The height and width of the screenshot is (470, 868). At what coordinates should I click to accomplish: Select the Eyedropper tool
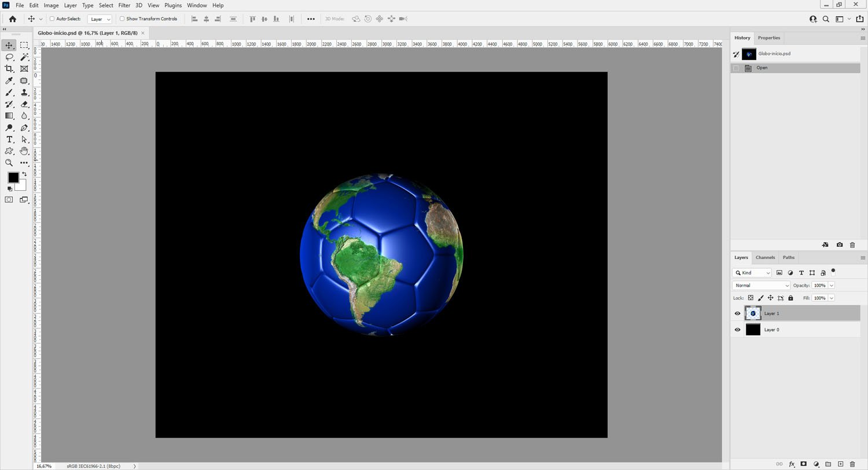click(x=9, y=81)
